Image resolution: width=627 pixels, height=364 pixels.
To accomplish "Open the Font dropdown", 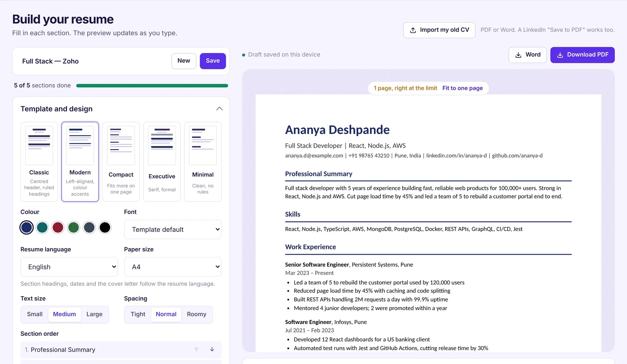I will tap(173, 229).
